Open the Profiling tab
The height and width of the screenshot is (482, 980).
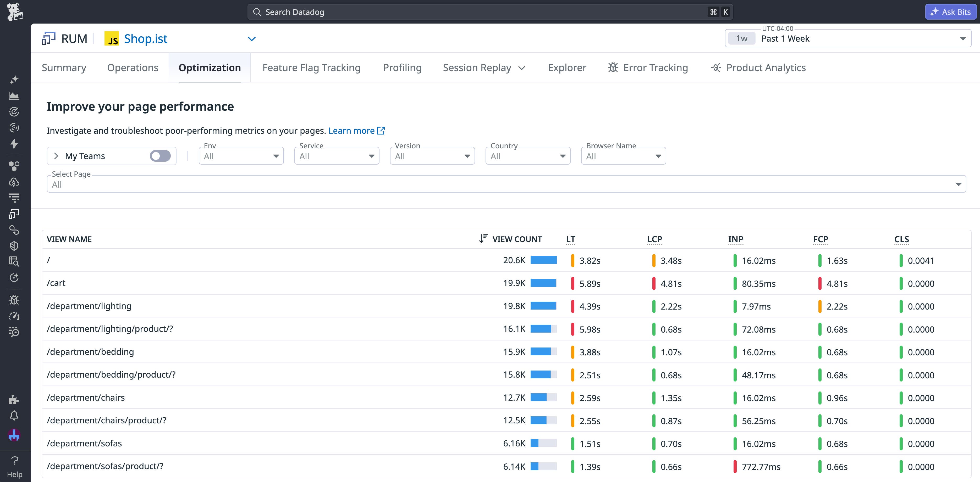(402, 67)
